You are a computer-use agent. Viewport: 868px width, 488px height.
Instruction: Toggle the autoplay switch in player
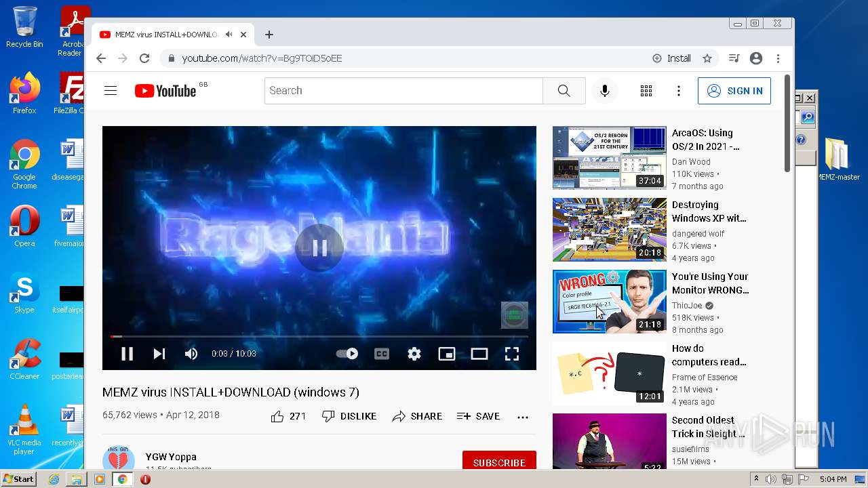click(x=347, y=353)
